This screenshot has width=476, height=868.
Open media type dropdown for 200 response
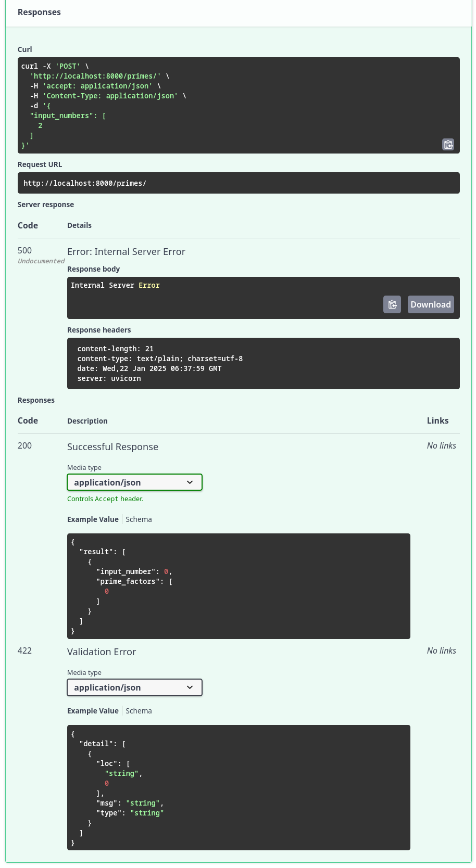pyautogui.click(x=134, y=482)
